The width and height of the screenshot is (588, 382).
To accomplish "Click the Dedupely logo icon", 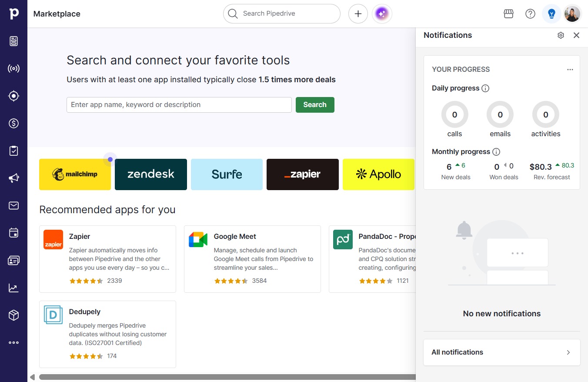I will click(53, 315).
